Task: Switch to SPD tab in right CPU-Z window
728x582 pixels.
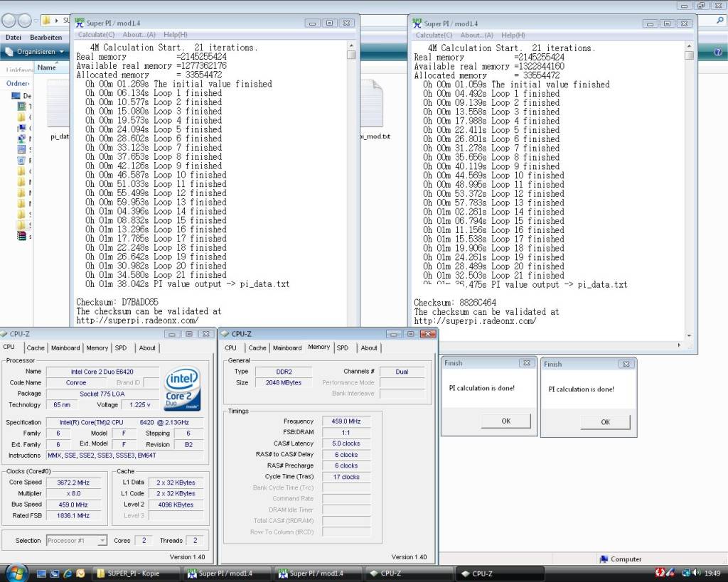Action: point(343,347)
